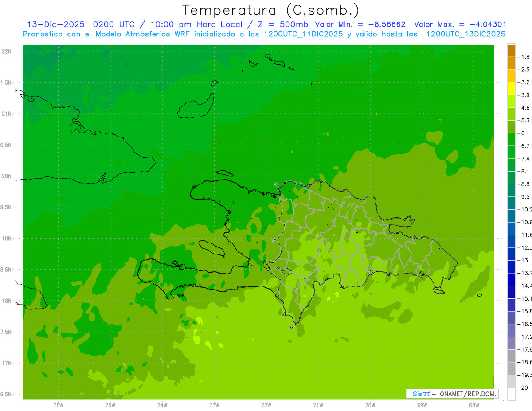Click the "Valor Min. = -8.56662" text
Viewport: 532px width, 411px height.
pos(360,24)
